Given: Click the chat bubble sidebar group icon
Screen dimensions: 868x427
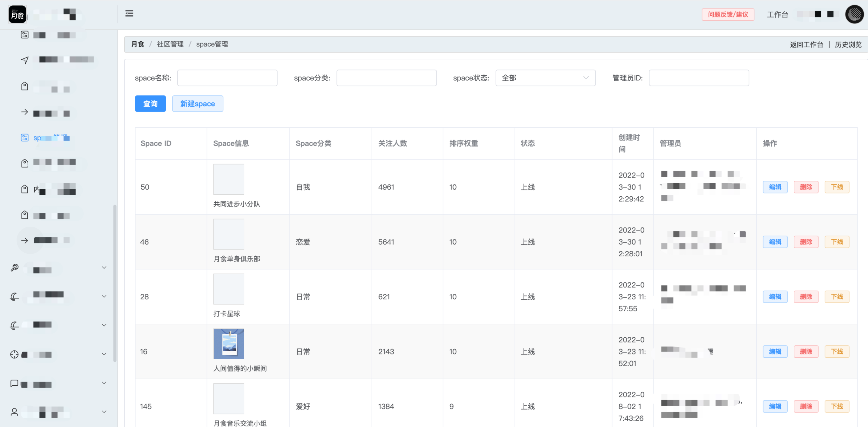Looking at the screenshot, I should [15, 383].
